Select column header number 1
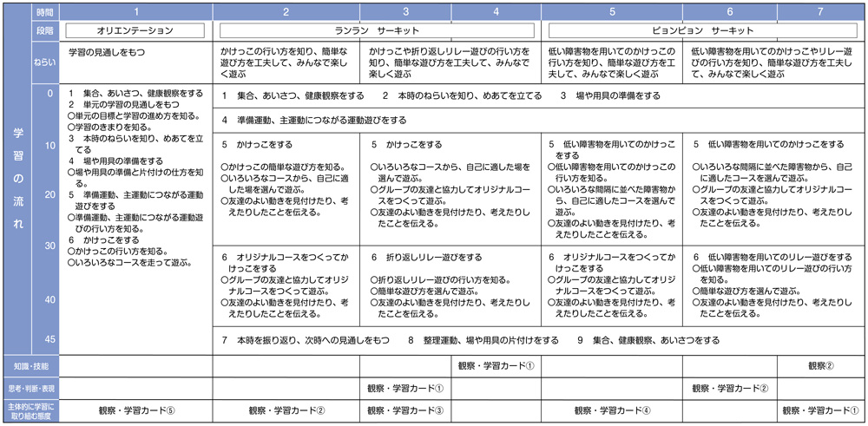868x426 pixels. 135,11
